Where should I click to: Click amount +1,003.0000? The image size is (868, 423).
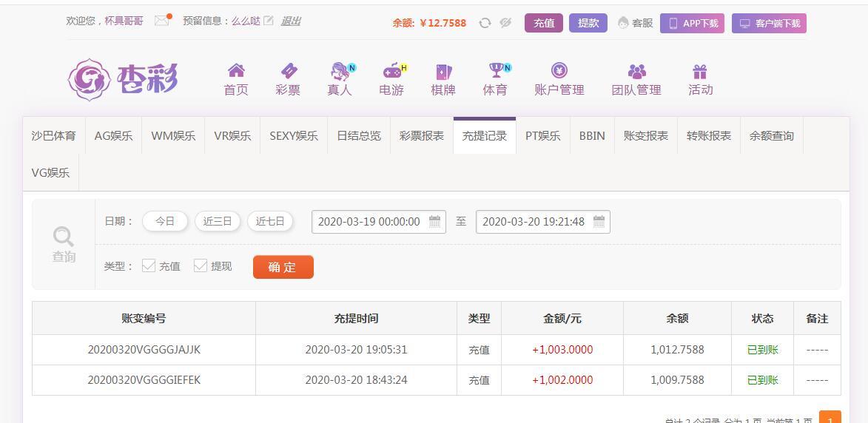pyautogui.click(x=562, y=350)
